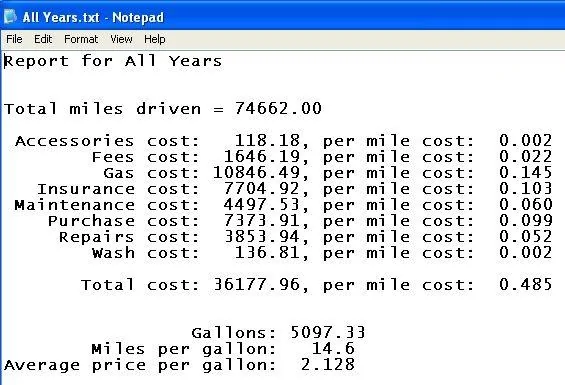Click the Purchase cost value 7373.91

pos(262,220)
